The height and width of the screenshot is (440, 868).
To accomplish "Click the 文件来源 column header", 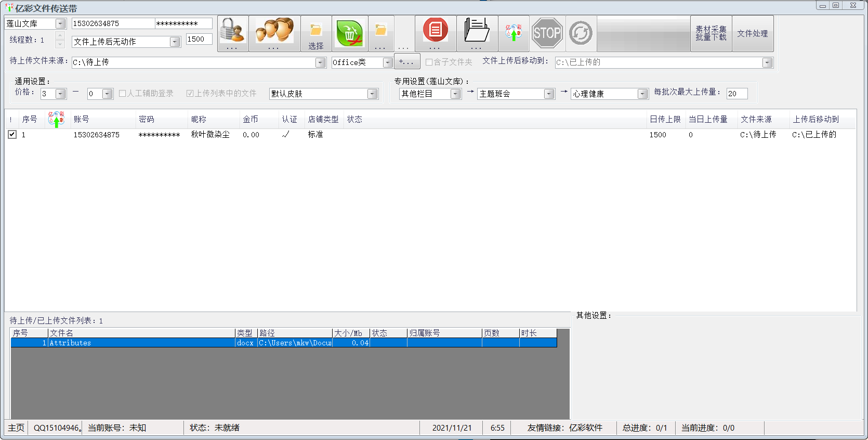I will pos(764,119).
